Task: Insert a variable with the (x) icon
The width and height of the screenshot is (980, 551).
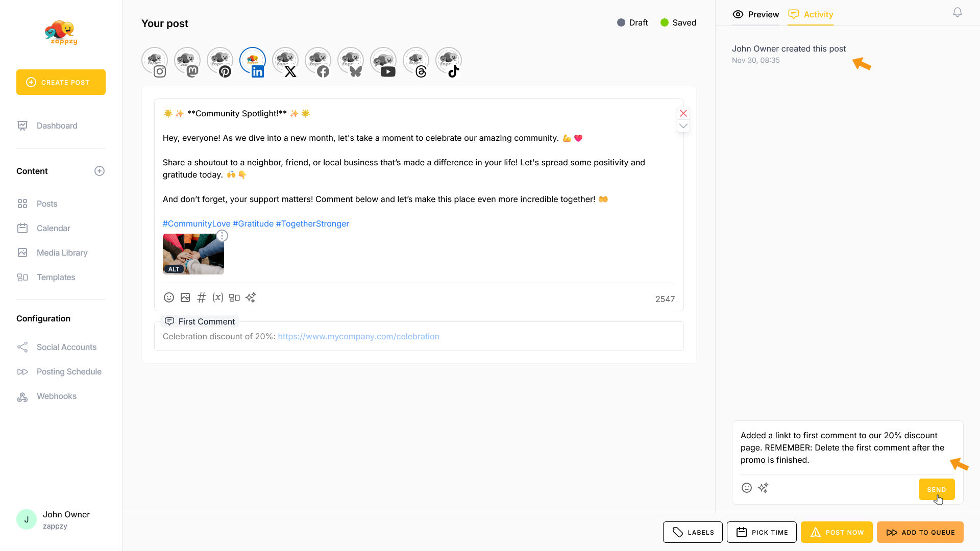Action: click(x=218, y=297)
